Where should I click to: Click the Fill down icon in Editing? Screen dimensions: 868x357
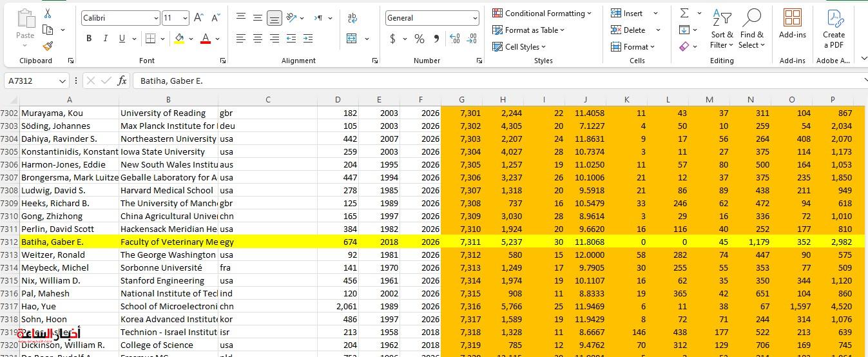pos(684,30)
